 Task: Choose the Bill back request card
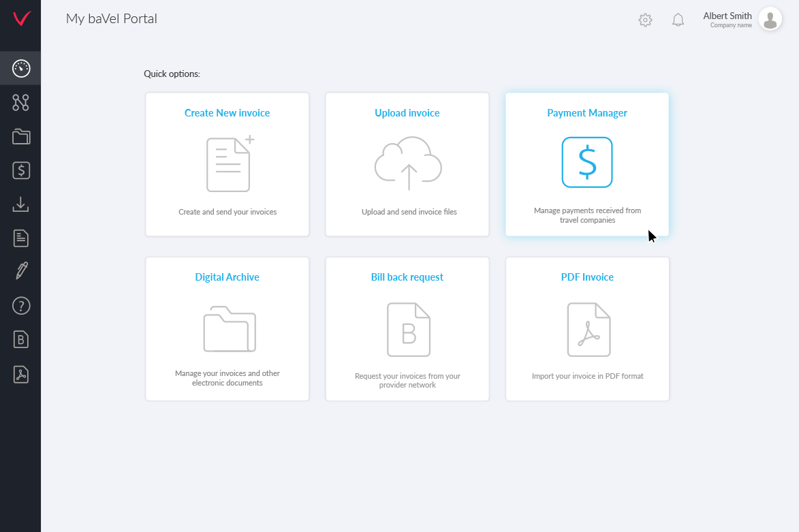coord(407,329)
